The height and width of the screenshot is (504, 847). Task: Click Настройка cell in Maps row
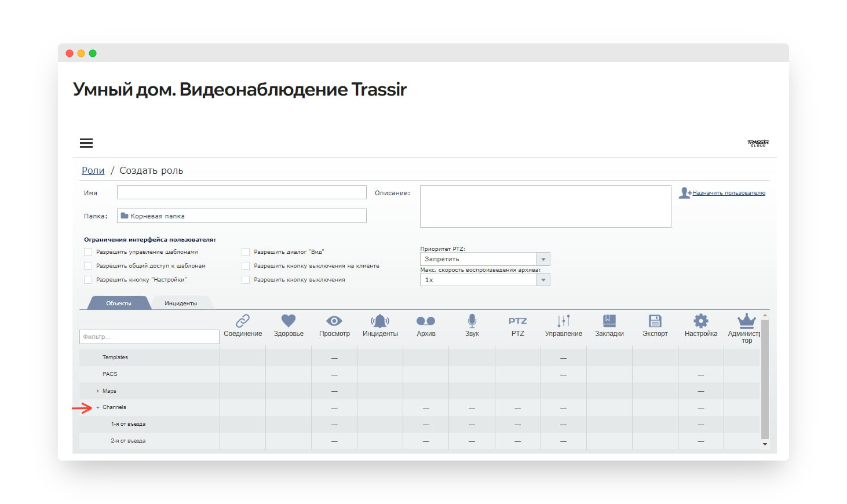pos(701,391)
